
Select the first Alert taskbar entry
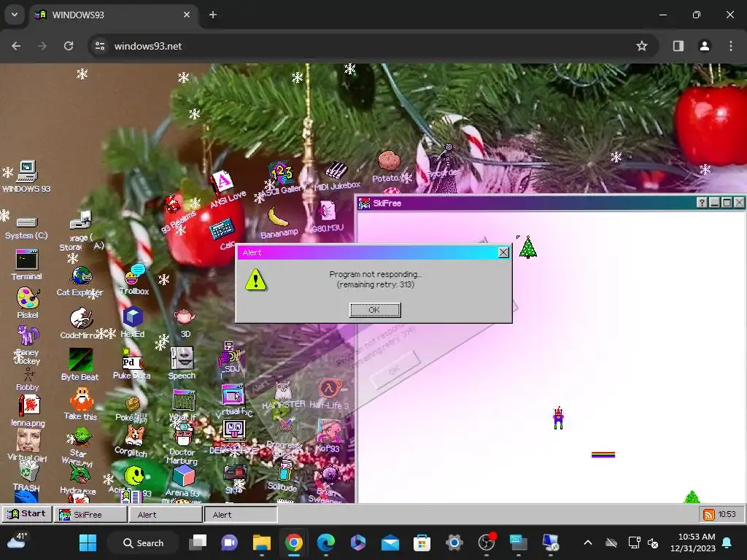click(x=166, y=514)
